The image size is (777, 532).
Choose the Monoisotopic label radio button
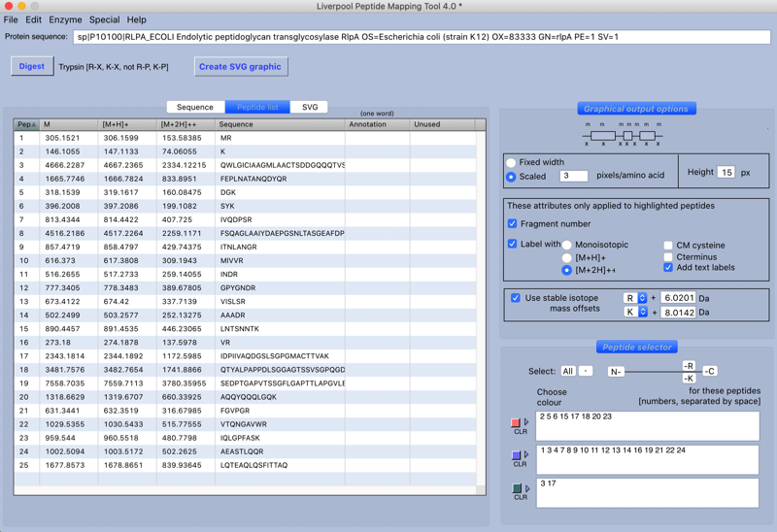pos(567,245)
